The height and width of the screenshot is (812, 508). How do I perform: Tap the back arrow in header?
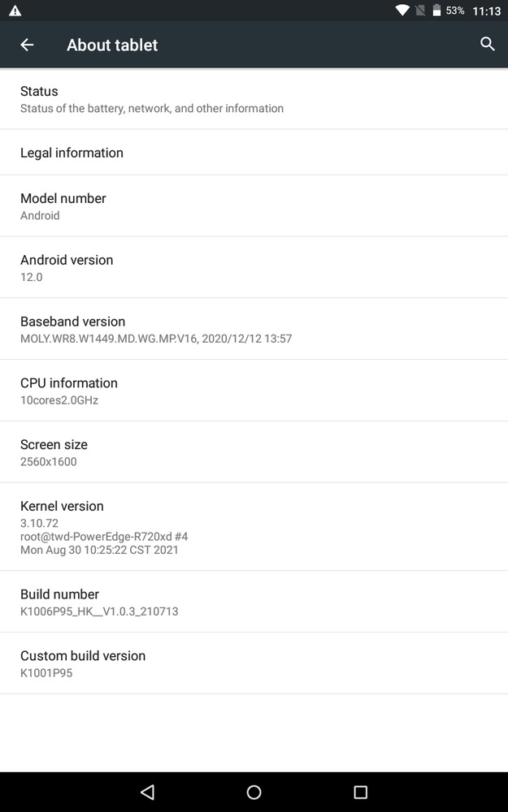point(27,45)
